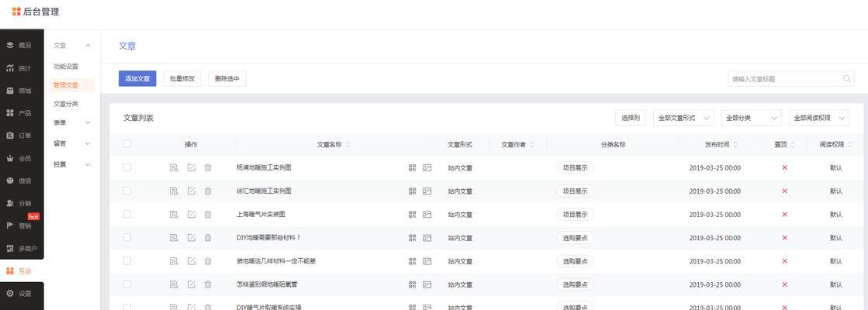
Task: Click edit icon for 怎样鉴别假地暖阻氧管
Action: coord(191,284)
